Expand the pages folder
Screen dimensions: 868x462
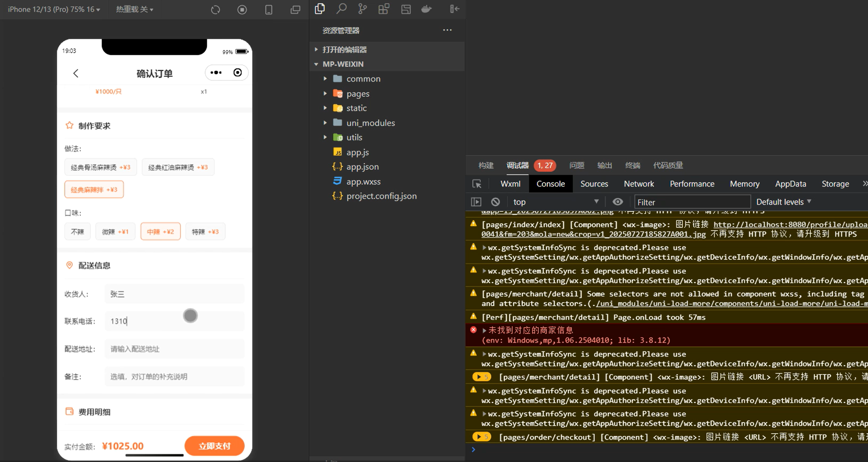pyautogui.click(x=358, y=94)
